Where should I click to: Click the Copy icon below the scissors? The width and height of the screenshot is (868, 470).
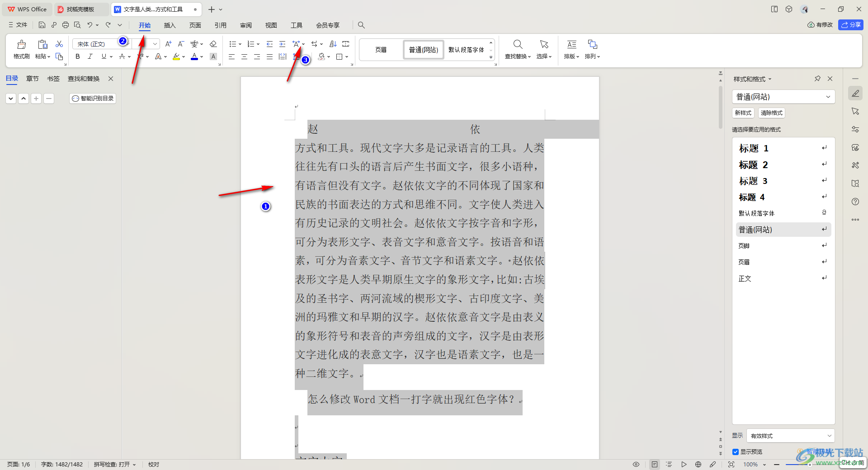[59, 56]
